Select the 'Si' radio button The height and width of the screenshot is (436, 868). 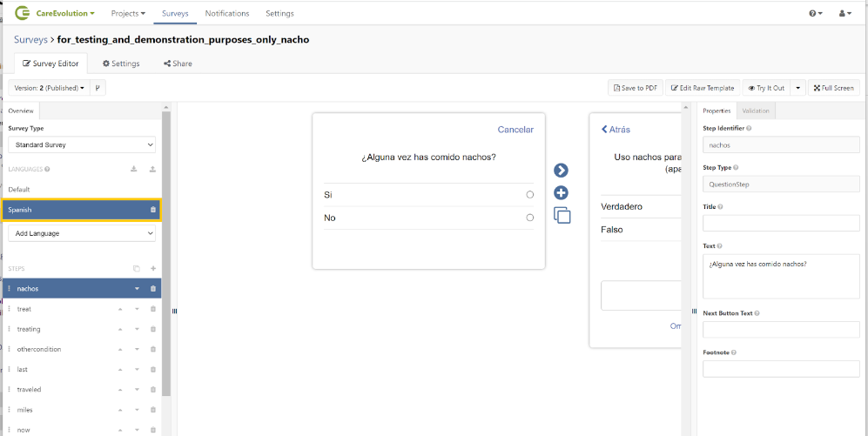coord(529,195)
